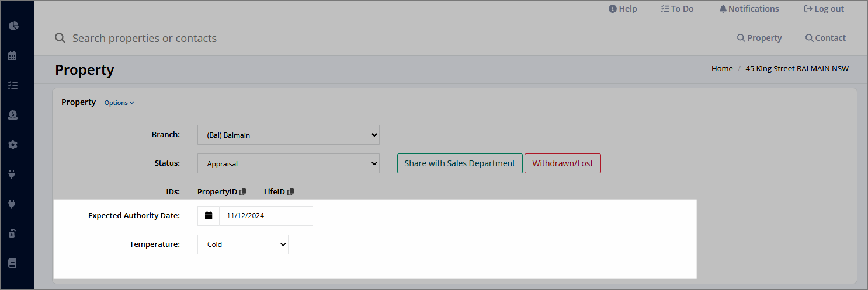This screenshot has height=290, width=868.
Task: Click the Property page heading
Action: 85,70
